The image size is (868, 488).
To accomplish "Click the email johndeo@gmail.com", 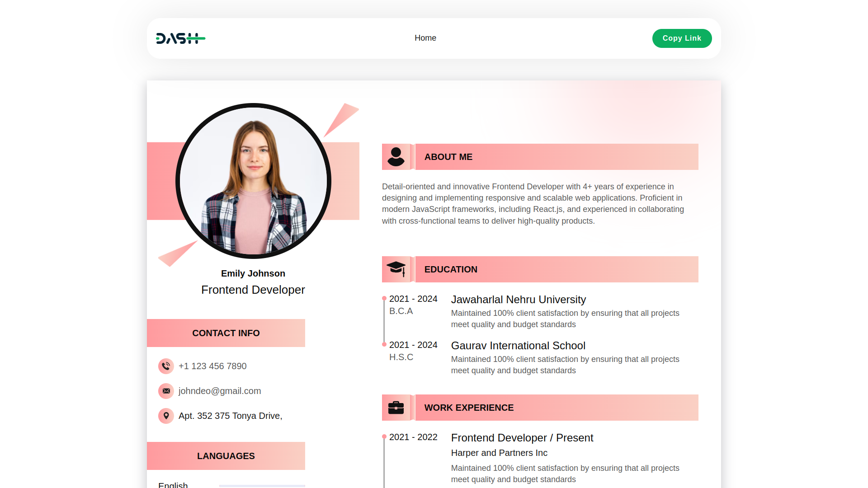I will (x=220, y=391).
